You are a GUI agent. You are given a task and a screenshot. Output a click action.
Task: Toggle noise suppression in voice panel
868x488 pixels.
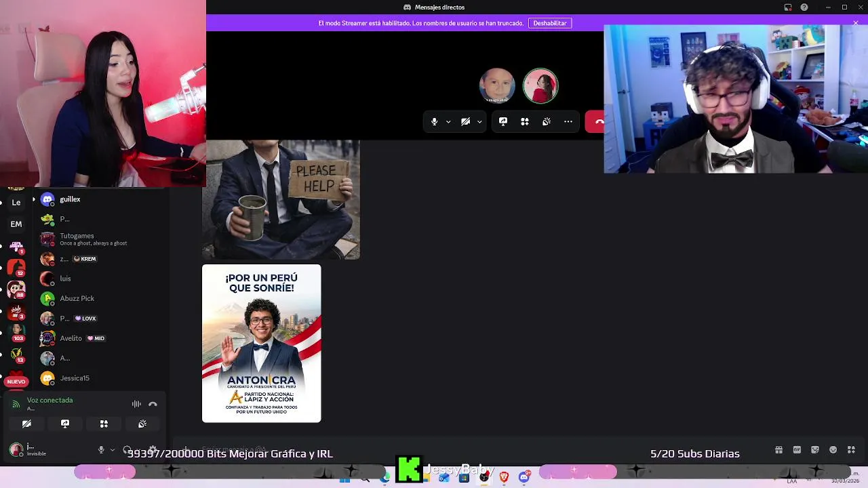coord(136,404)
